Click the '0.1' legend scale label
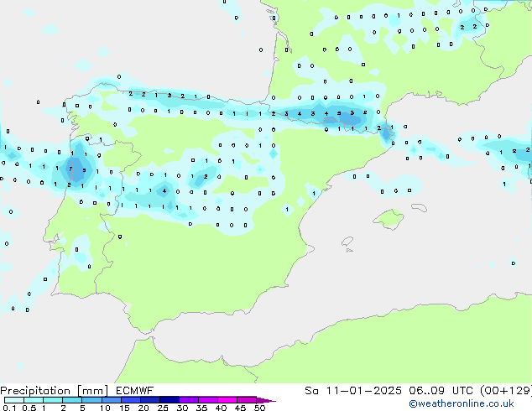Image resolution: width=532 pixels, height=411 pixels. coord(9,408)
